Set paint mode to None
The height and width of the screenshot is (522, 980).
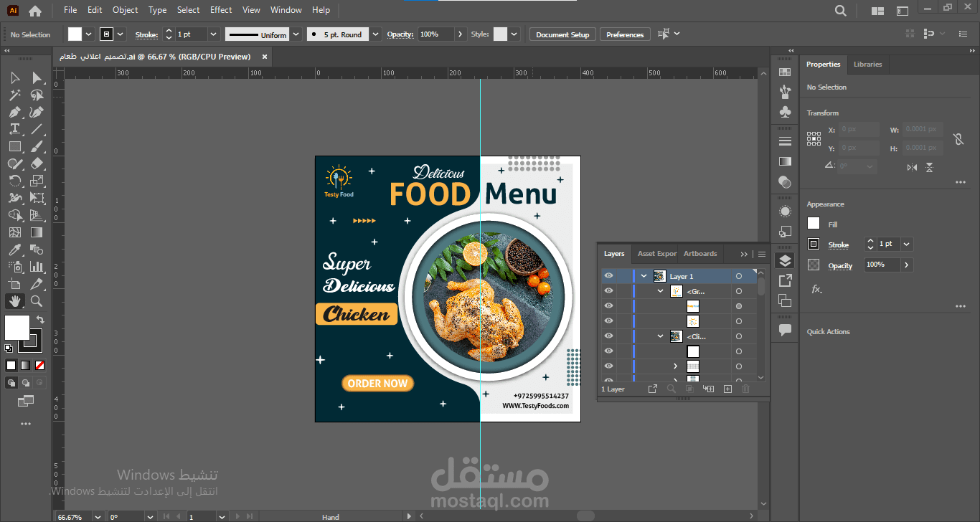(x=39, y=365)
